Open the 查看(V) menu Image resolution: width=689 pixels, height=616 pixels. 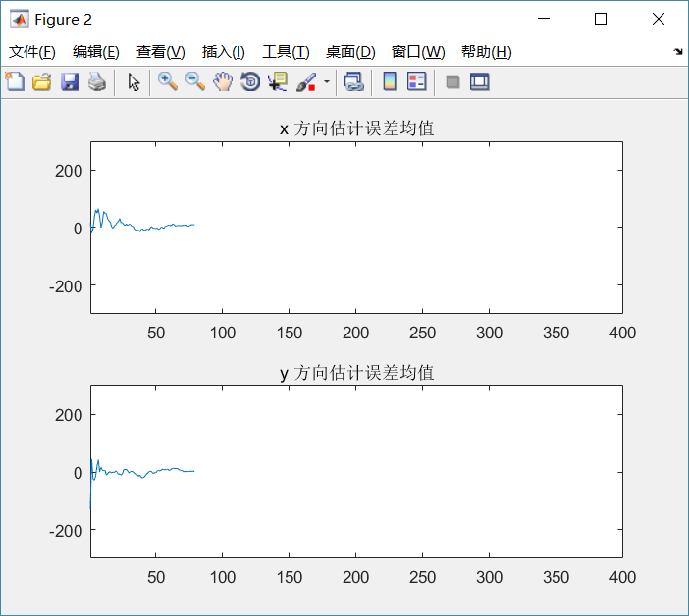(160, 52)
